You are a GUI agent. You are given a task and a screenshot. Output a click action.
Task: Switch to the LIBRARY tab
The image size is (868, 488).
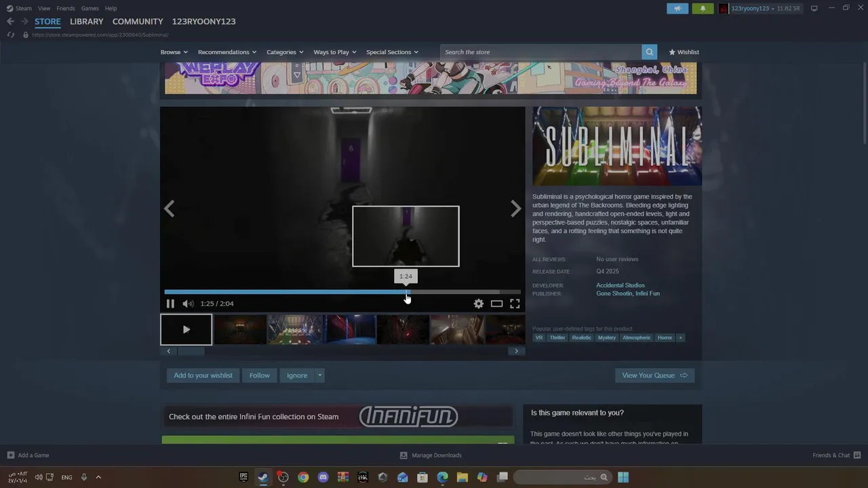click(87, 22)
